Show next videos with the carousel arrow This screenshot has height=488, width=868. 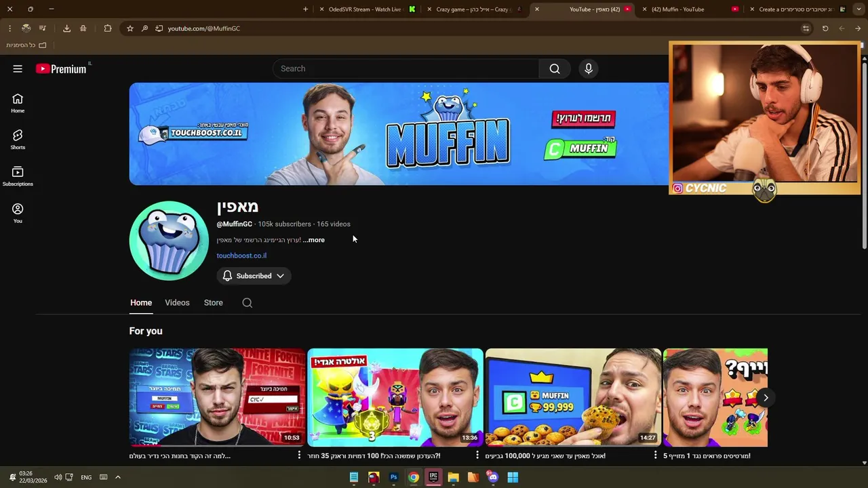(766, 398)
